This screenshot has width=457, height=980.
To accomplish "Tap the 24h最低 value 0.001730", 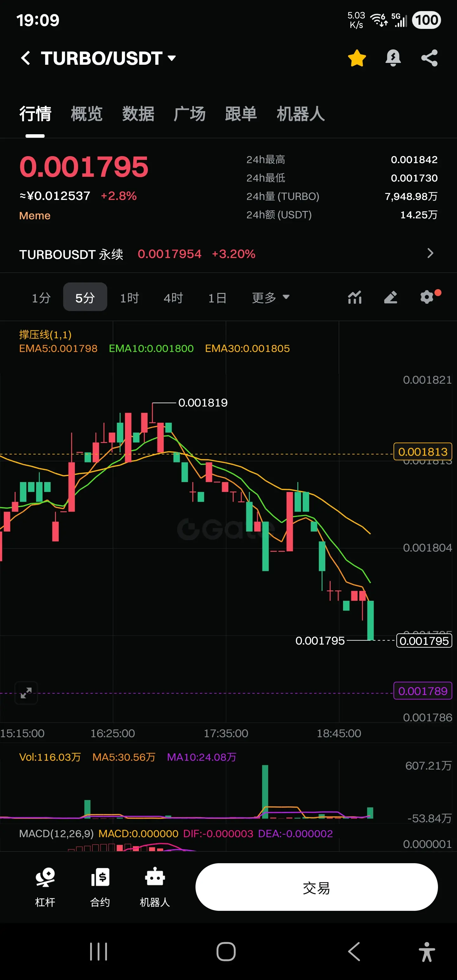I will pyautogui.click(x=414, y=178).
